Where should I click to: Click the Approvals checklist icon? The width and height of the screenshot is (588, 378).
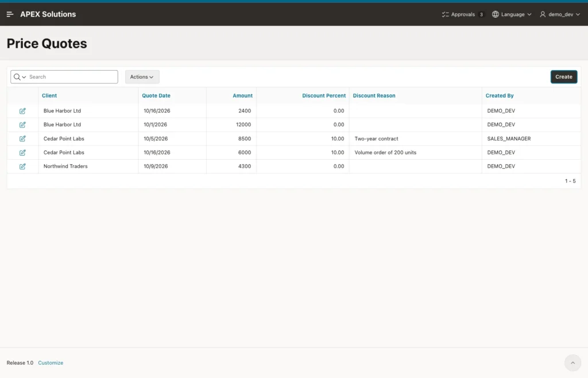pyautogui.click(x=445, y=14)
